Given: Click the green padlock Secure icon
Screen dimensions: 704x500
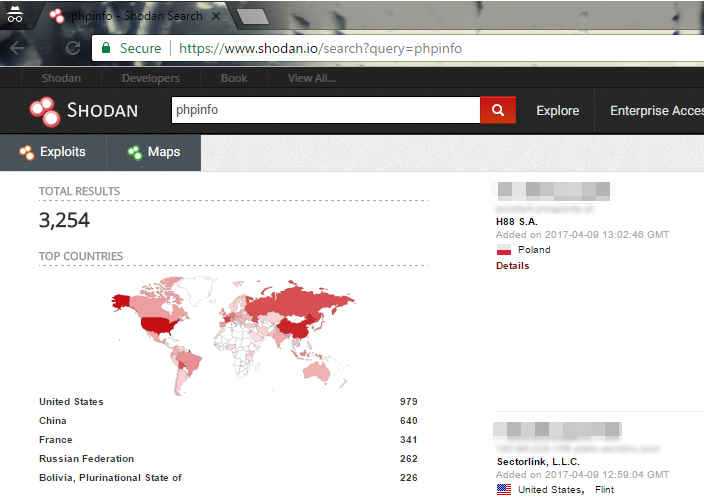Looking at the screenshot, I should [x=106, y=48].
